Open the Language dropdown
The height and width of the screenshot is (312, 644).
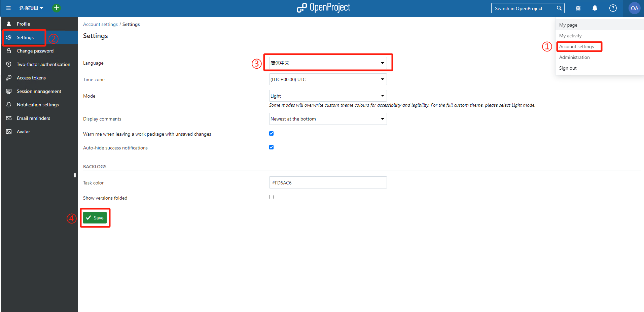tap(328, 63)
